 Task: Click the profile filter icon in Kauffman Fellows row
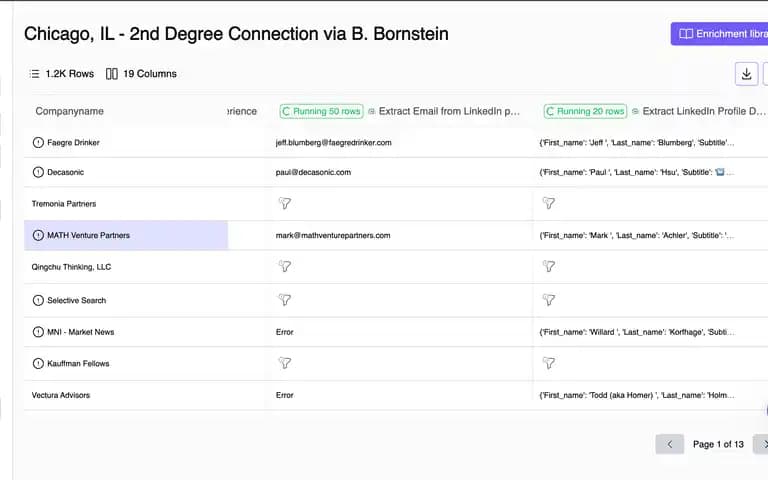[x=549, y=363]
